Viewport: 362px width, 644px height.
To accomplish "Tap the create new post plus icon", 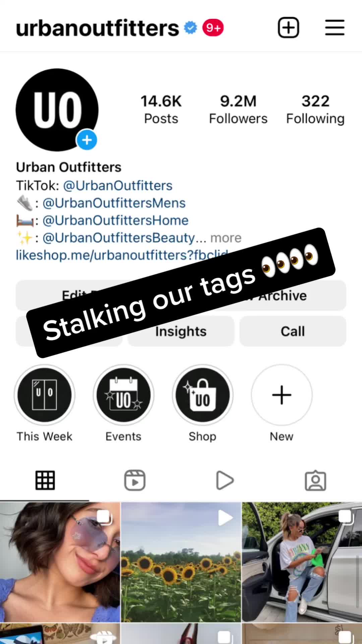I will pyautogui.click(x=288, y=28).
